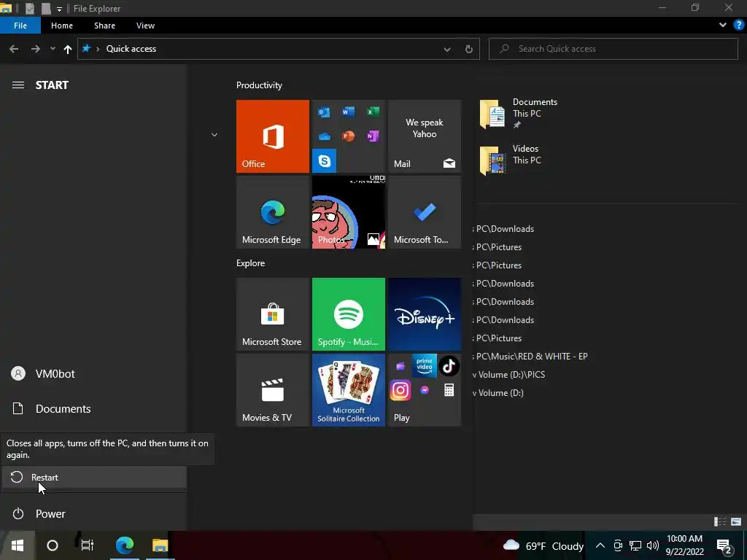This screenshot has width=747, height=560.
Task: Click Restart in the power menu
Action: pos(94,477)
